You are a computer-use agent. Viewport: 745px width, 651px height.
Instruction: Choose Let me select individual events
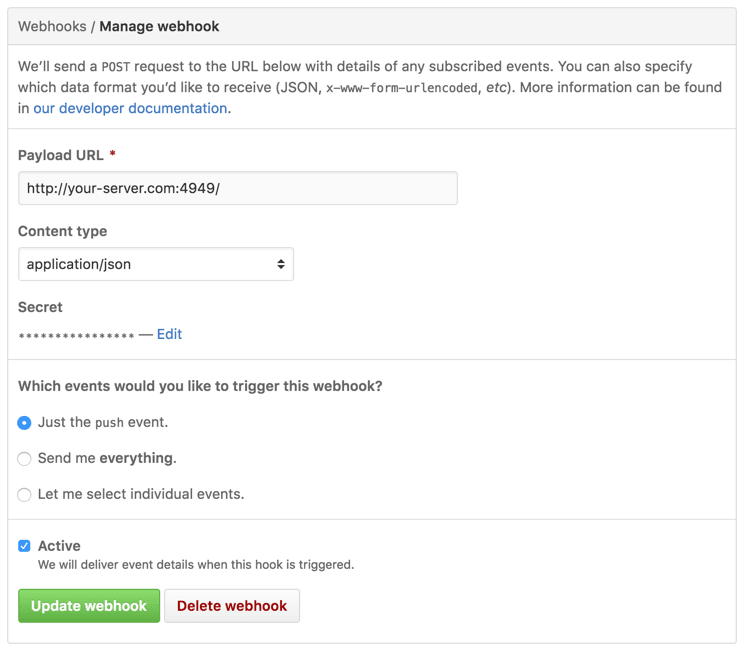(24, 495)
